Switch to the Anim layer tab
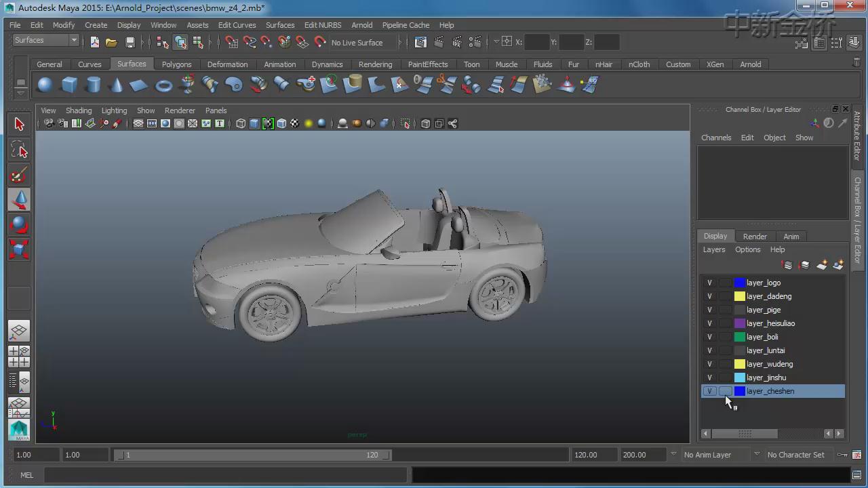This screenshot has width=868, height=488. coord(791,237)
